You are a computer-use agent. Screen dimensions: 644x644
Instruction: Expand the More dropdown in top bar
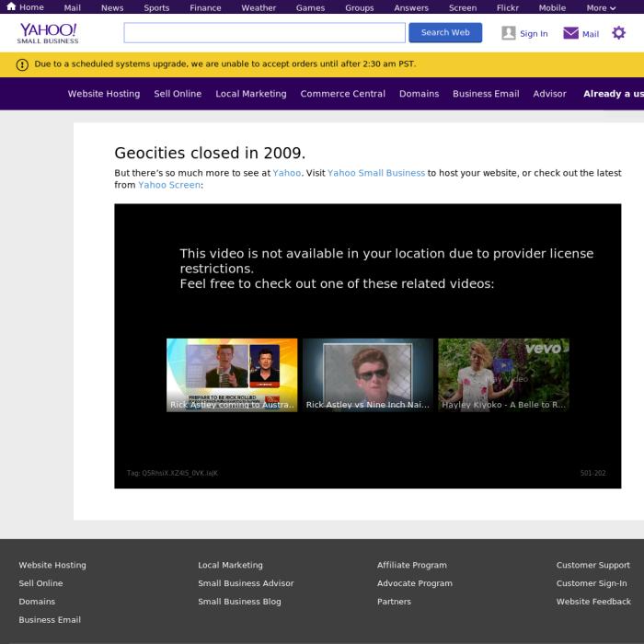[x=601, y=7]
